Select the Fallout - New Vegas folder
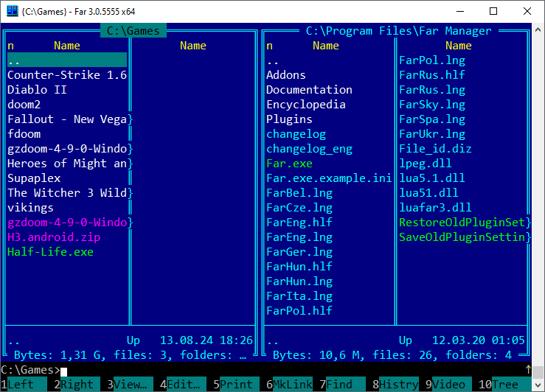This screenshot has height=392, width=545. tap(67, 119)
